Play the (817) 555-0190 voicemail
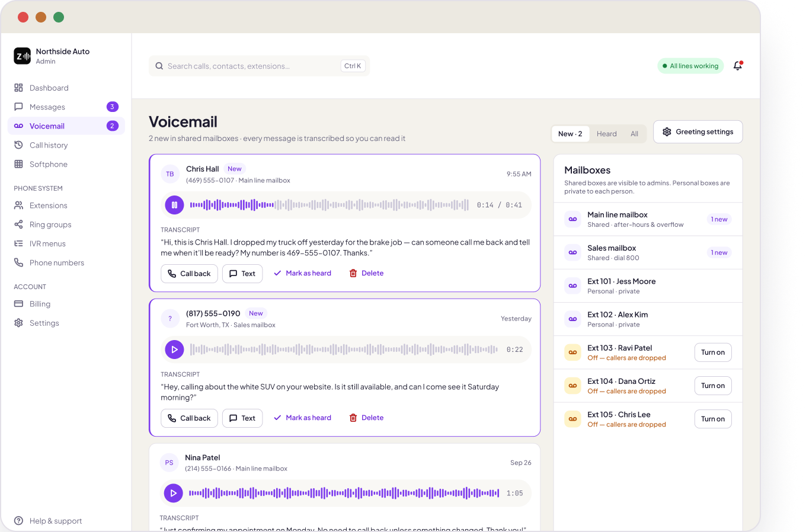The width and height of the screenshot is (806, 532). click(x=174, y=350)
